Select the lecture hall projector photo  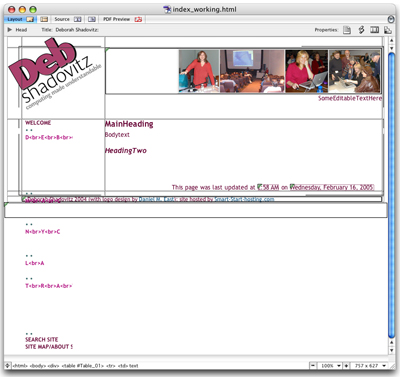pos(252,71)
